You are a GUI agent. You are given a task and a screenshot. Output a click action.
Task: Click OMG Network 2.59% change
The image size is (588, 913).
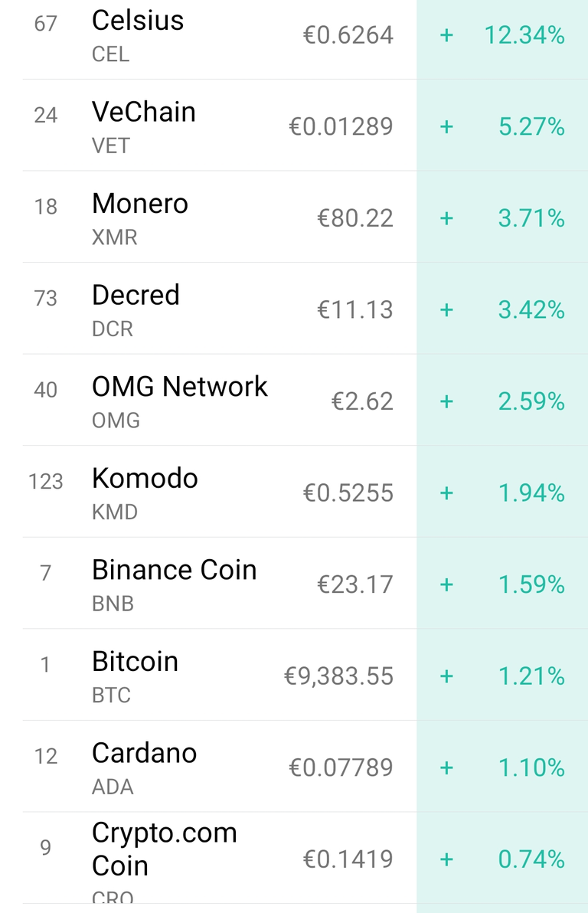tap(531, 402)
